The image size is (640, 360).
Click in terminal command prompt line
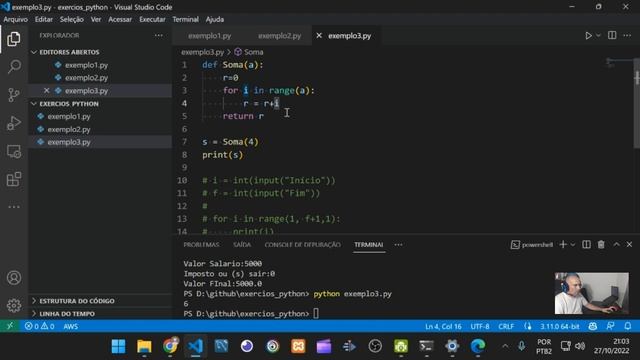[x=251, y=313]
